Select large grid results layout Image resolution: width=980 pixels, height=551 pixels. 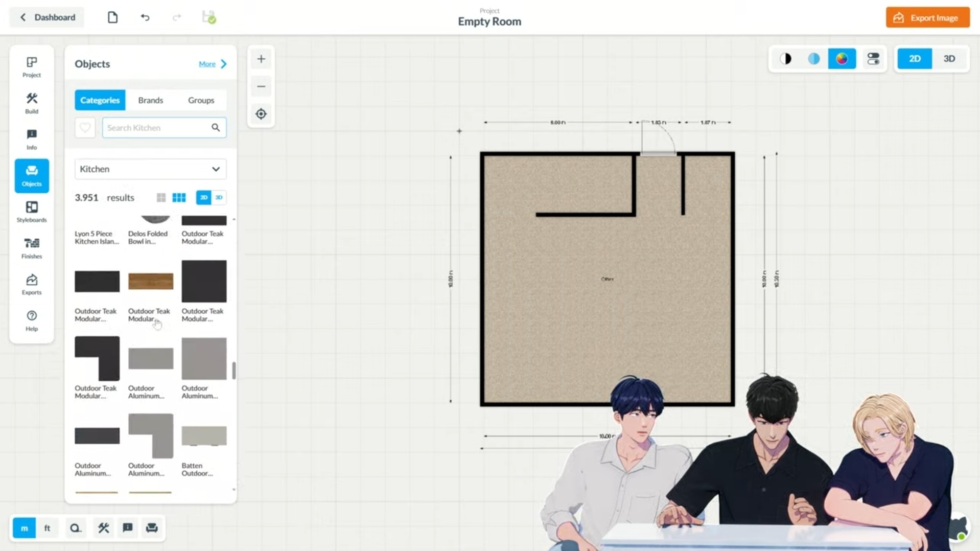tap(161, 197)
